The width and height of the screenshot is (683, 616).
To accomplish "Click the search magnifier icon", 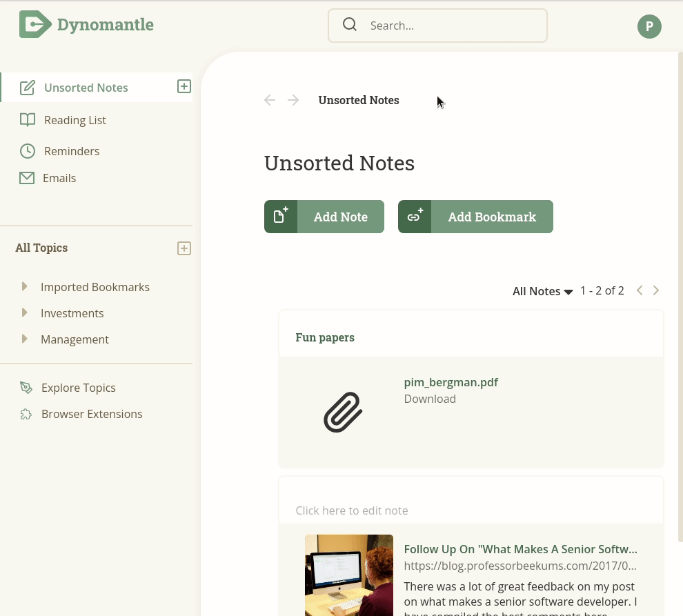I will tap(349, 24).
